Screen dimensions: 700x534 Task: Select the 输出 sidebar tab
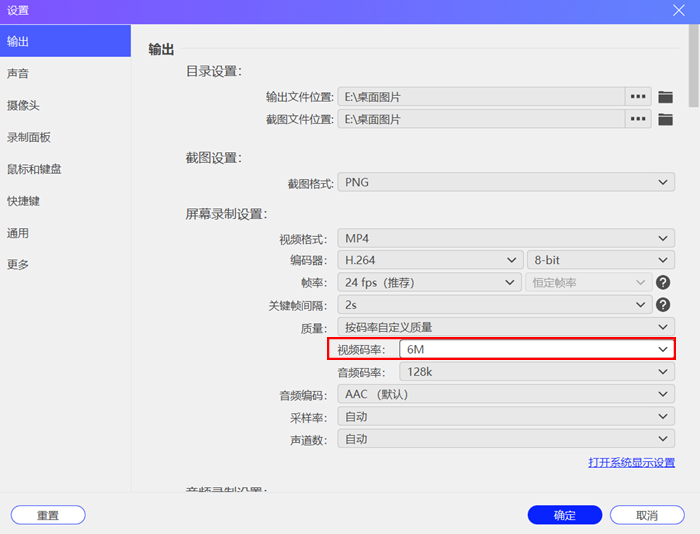[x=65, y=41]
